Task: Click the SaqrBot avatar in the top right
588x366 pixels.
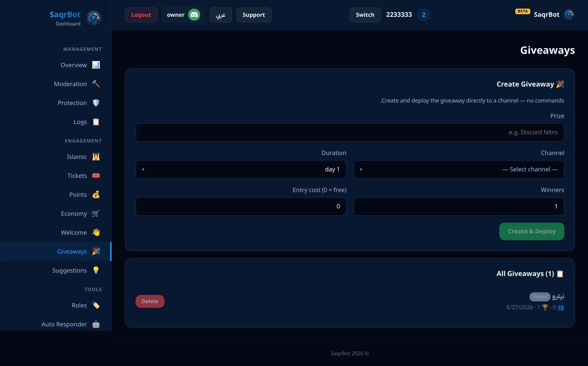Action: point(569,14)
